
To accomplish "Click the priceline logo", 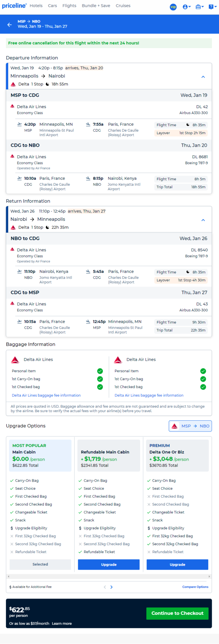I will click(14, 6).
